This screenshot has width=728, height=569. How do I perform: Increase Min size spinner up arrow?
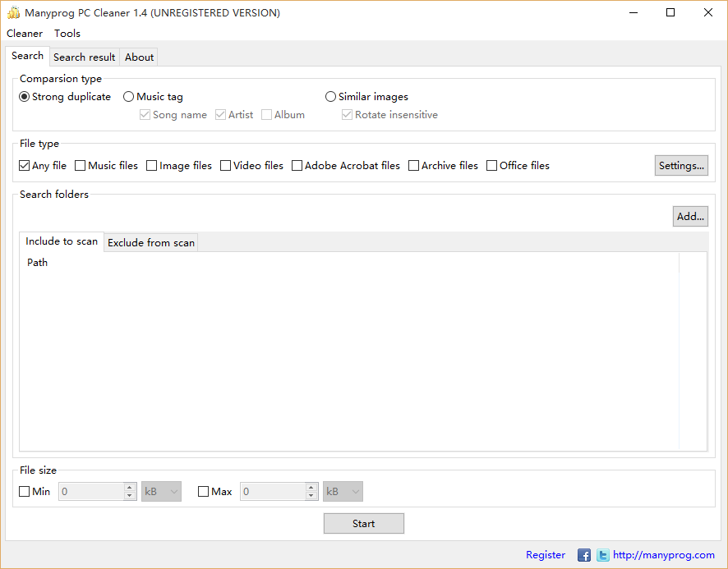(x=130, y=488)
